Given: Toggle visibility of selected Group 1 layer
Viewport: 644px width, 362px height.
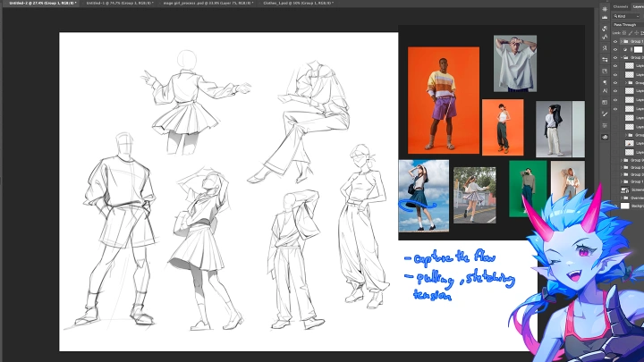Looking at the screenshot, I should tap(615, 41).
